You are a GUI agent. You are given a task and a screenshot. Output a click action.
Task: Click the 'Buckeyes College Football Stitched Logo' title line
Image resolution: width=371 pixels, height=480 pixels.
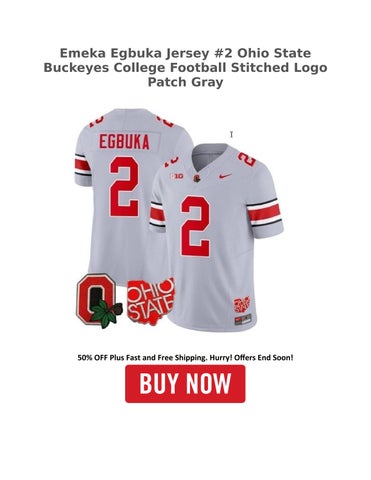click(x=185, y=67)
